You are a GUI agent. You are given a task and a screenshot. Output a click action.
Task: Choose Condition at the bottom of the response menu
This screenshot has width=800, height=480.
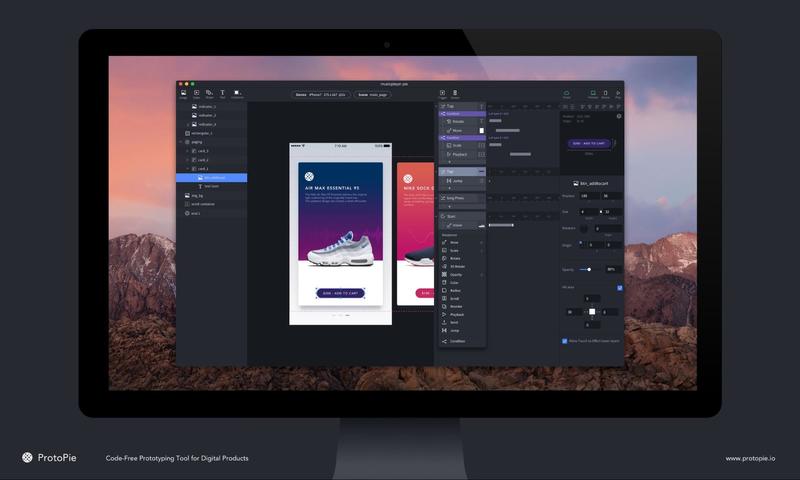point(458,341)
